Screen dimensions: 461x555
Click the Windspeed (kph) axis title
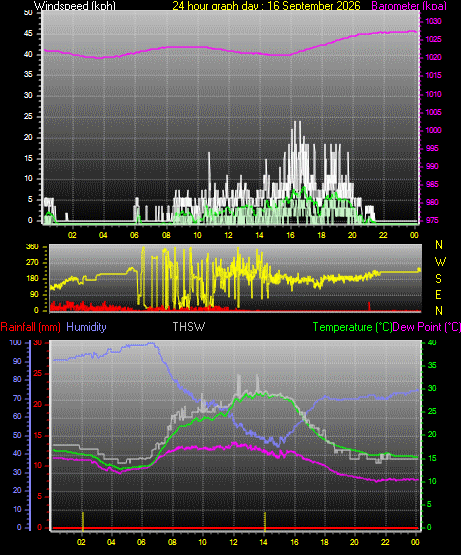75,5
